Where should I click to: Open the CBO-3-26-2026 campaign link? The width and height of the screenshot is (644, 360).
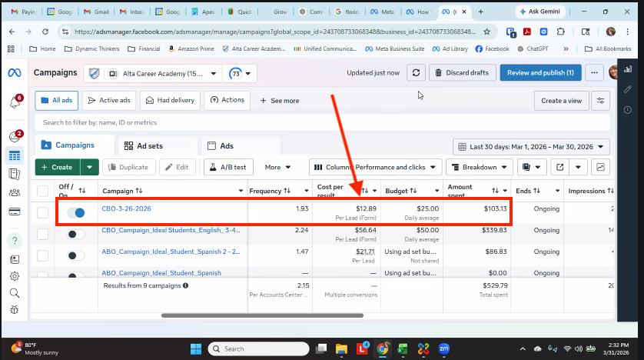coord(126,208)
